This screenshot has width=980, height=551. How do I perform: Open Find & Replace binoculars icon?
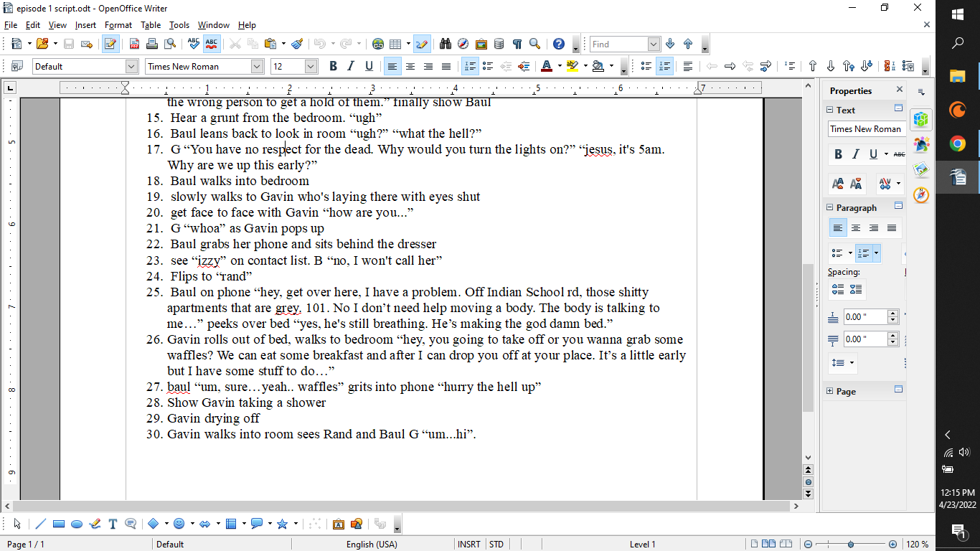pyautogui.click(x=445, y=44)
